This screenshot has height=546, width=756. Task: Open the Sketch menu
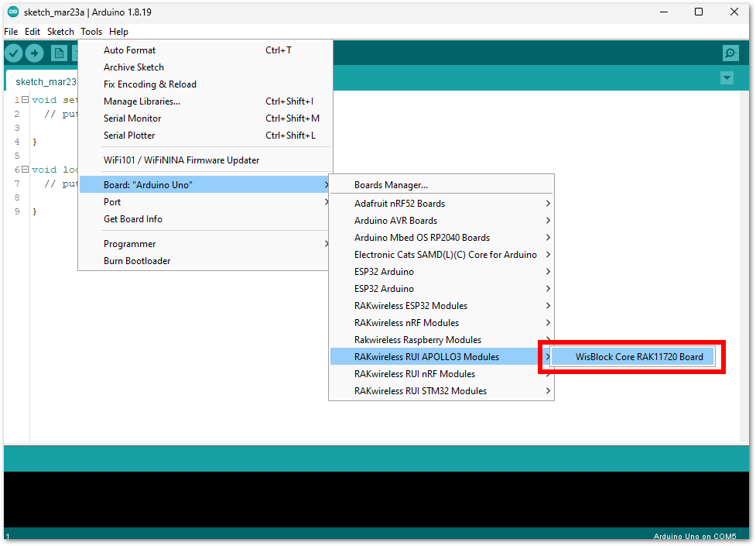point(60,32)
